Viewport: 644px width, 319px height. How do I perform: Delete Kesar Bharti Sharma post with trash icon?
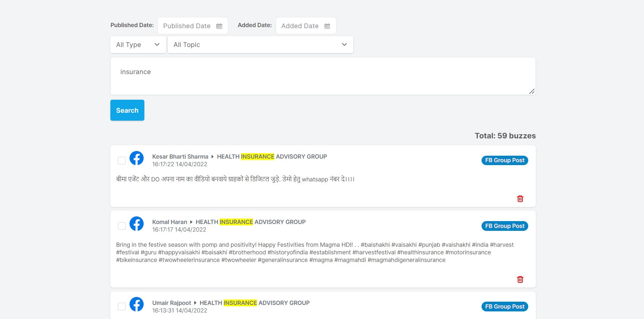(x=520, y=199)
